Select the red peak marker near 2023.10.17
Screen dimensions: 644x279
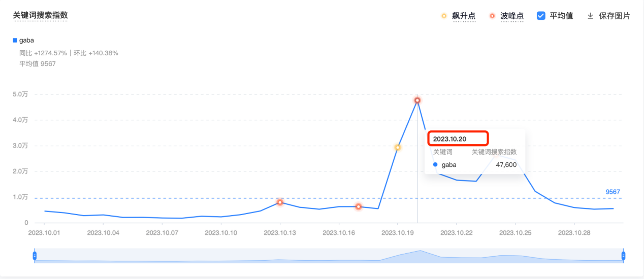pyautogui.click(x=358, y=206)
